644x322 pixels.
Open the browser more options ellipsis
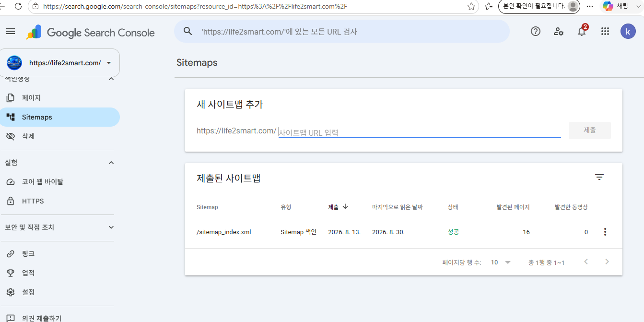pyautogui.click(x=590, y=6)
